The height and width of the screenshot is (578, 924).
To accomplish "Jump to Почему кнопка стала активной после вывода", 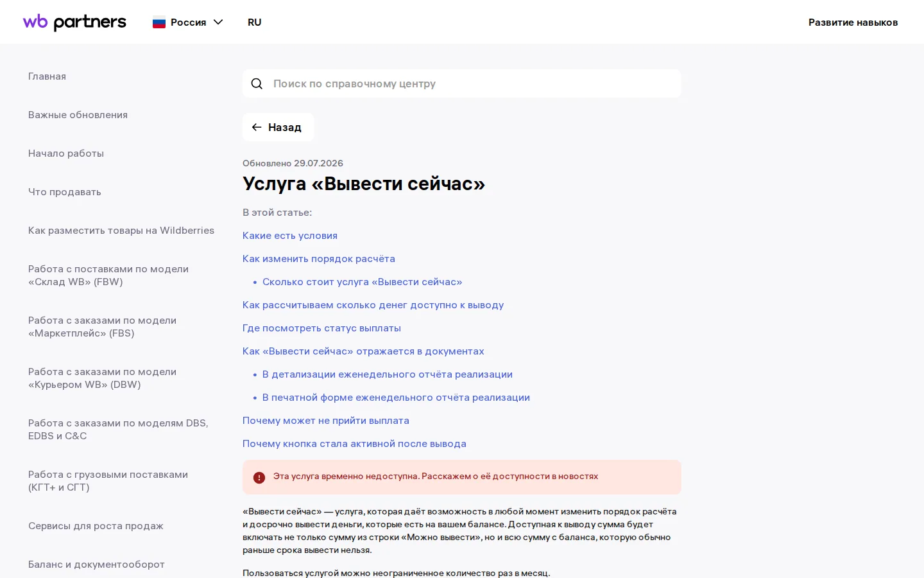I will [354, 444].
